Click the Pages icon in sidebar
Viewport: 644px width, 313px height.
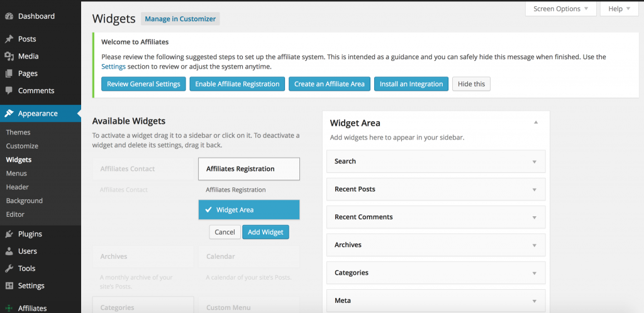pyautogui.click(x=9, y=74)
